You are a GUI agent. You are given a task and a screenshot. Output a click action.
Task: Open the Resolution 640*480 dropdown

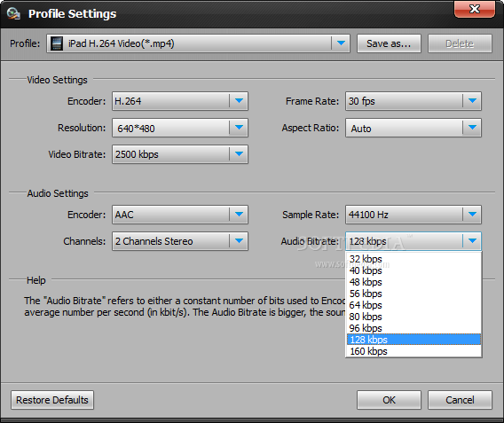(239, 128)
